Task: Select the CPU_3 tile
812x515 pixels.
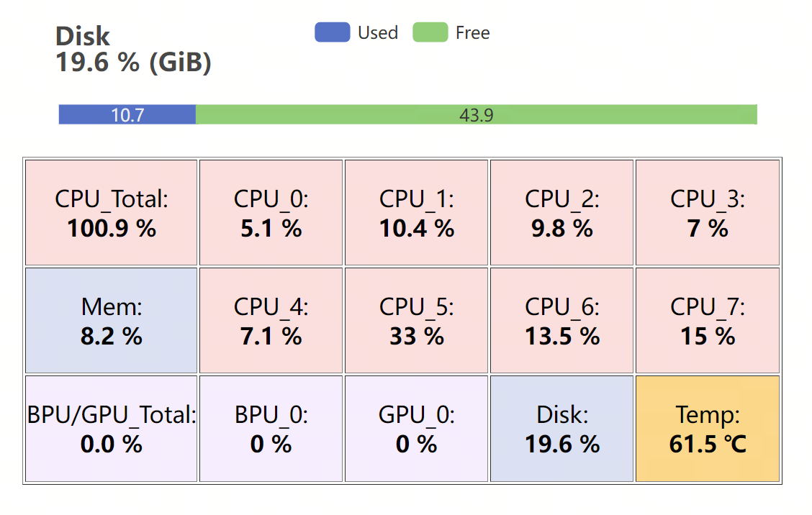Action: point(707,212)
